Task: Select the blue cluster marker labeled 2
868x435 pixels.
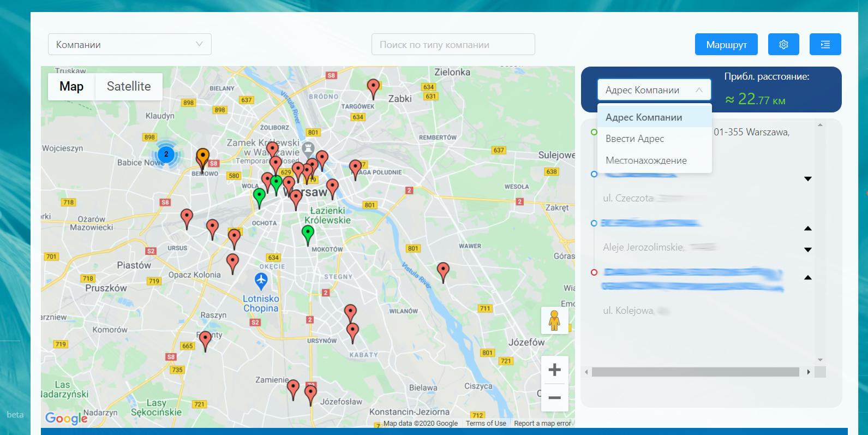Action: (x=166, y=154)
